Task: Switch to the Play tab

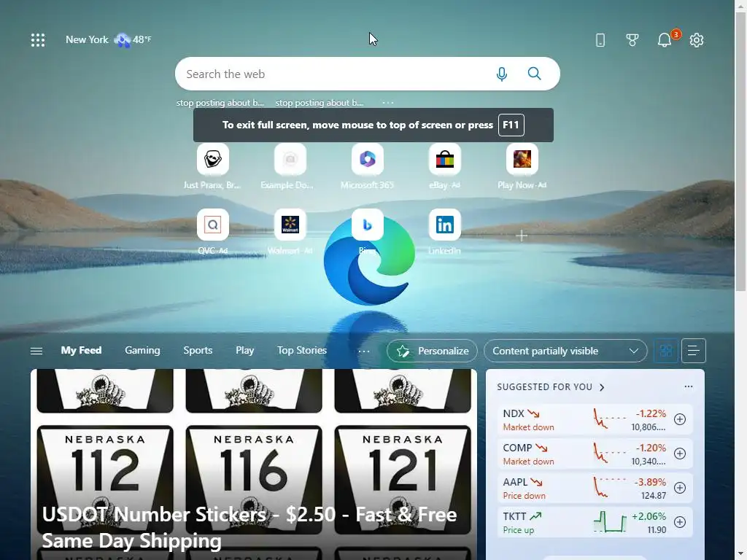Action: pos(245,351)
